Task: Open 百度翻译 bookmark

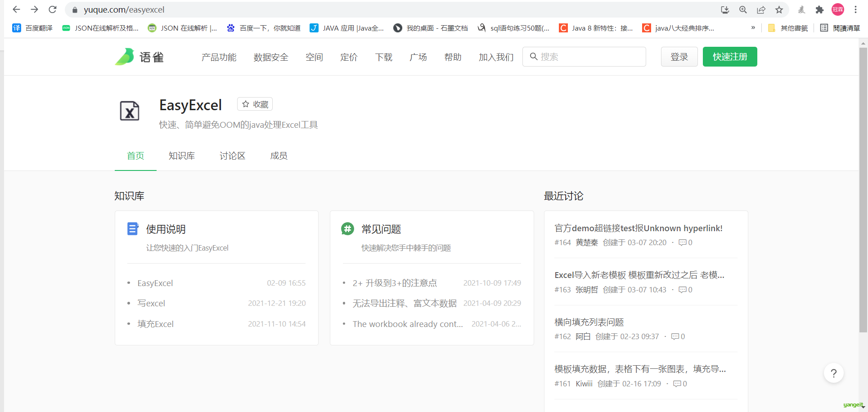Action: 32,28
